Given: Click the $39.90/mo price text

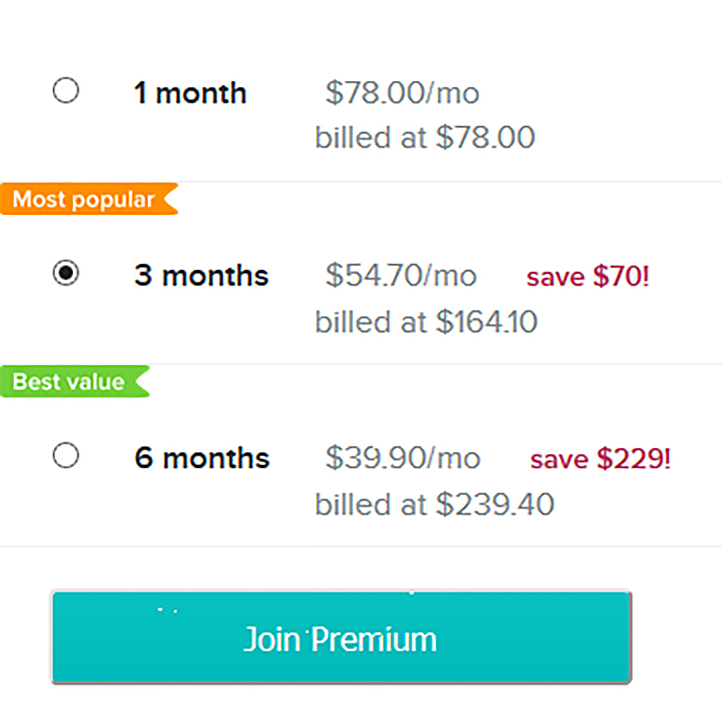Looking at the screenshot, I should click(403, 458).
